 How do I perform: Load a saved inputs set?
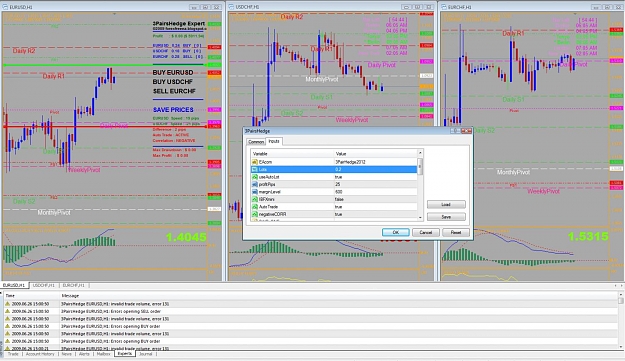click(446, 204)
